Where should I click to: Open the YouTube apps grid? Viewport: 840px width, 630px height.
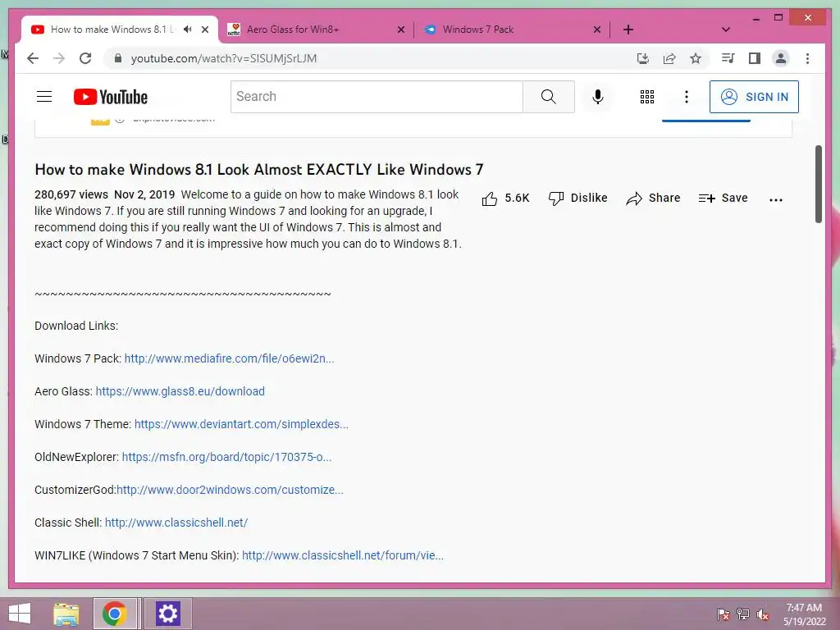[647, 97]
